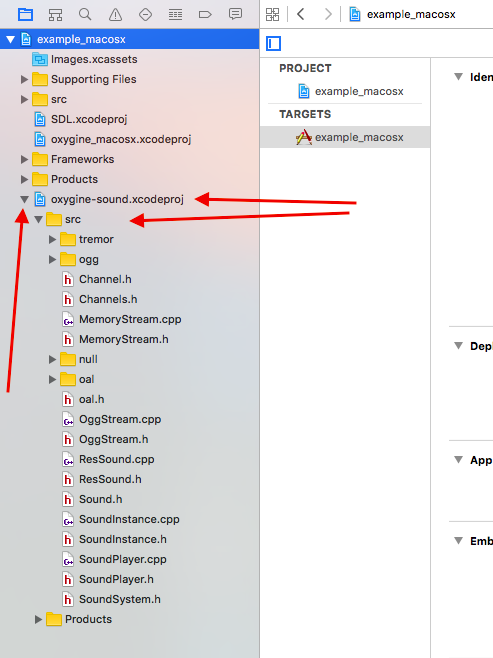
Task: Expand the ogg folder
Action: (x=52, y=260)
